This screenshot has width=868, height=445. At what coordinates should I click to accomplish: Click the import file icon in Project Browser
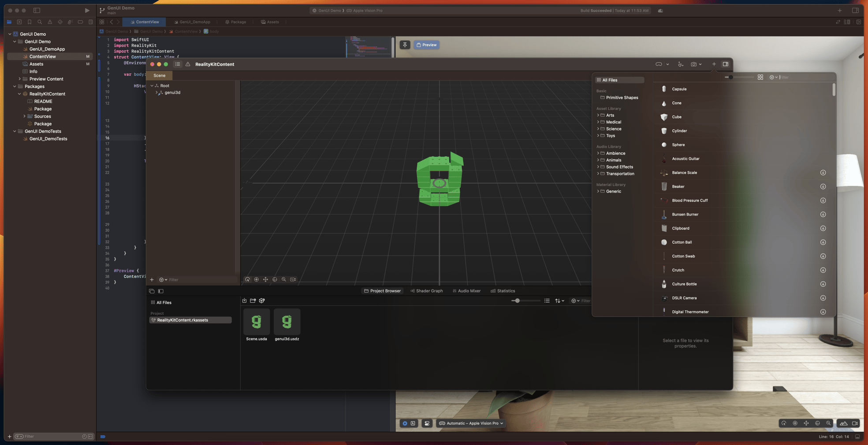[x=244, y=301]
